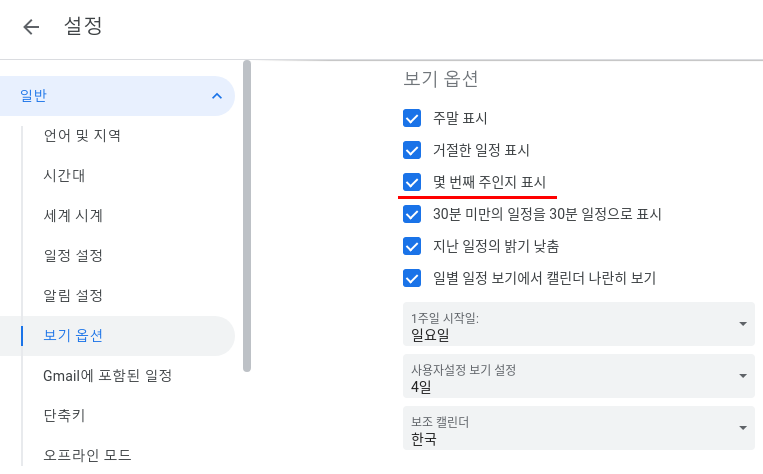Collapse the 일반 section chevron
The height and width of the screenshot is (474, 763).
tap(217, 96)
